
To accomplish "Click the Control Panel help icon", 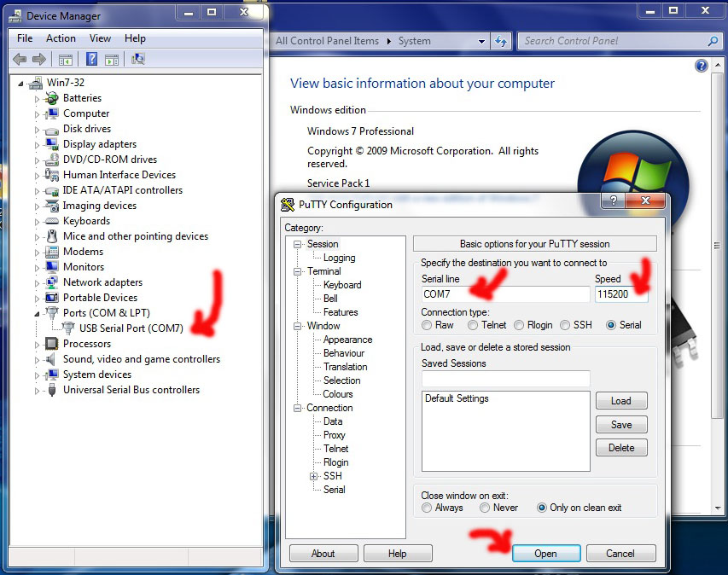I will 701,66.
